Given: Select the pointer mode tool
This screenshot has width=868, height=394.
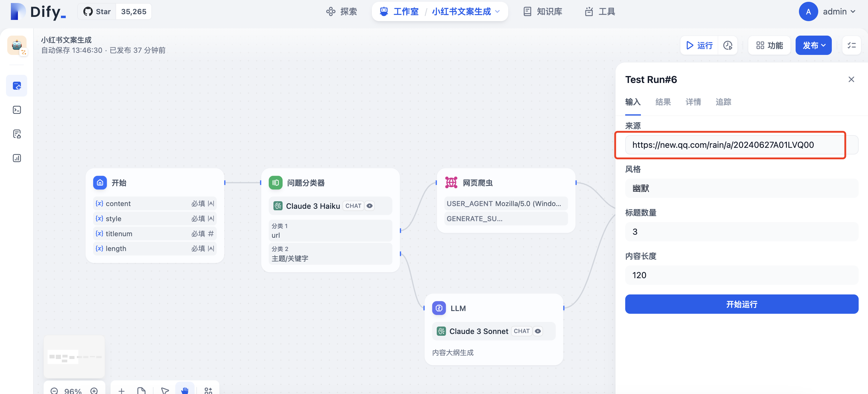Looking at the screenshot, I should tap(165, 390).
